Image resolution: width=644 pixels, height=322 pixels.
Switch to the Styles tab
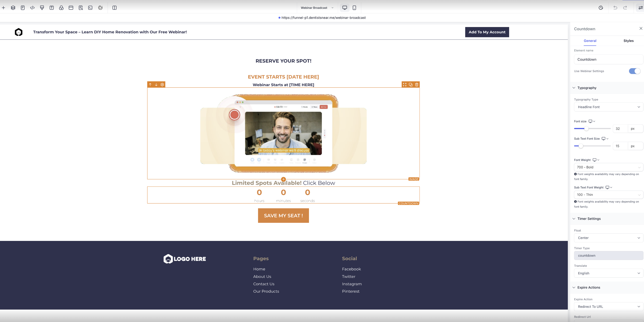pyautogui.click(x=628, y=41)
